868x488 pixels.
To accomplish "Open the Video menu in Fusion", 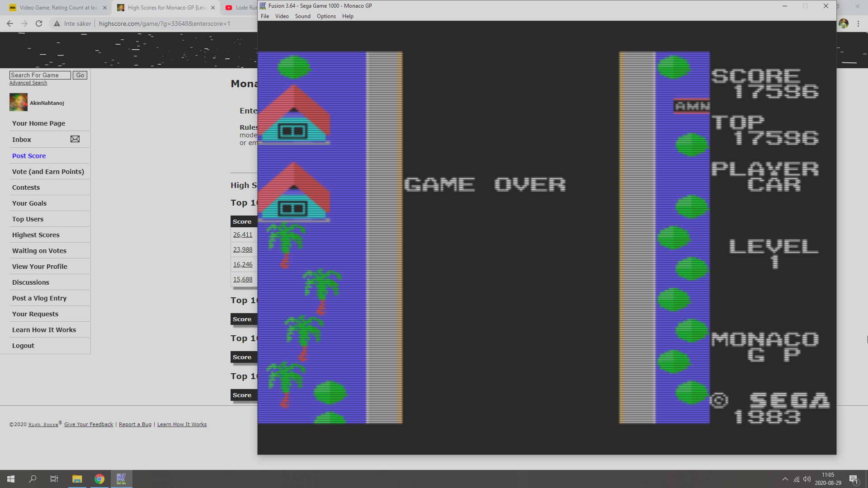I will [x=282, y=16].
